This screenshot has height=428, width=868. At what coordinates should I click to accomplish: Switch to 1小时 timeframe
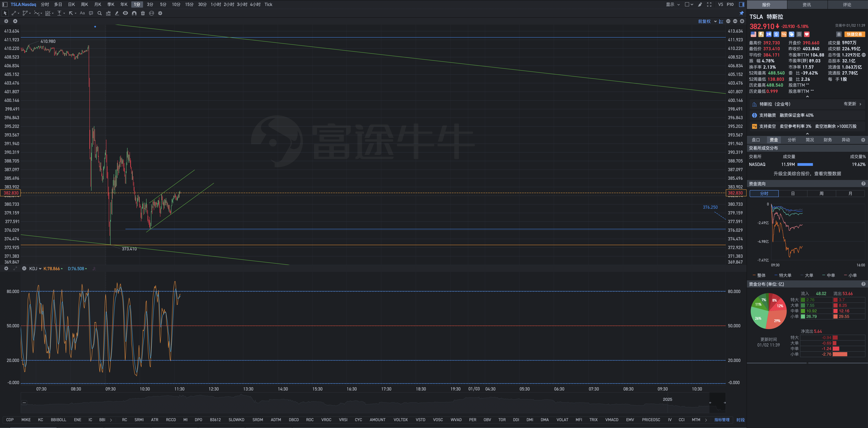(216, 4)
